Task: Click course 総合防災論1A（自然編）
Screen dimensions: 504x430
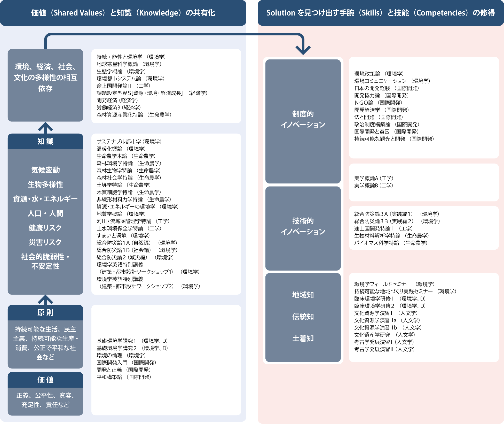Action: pyautogui.click(x=137, y=243)
